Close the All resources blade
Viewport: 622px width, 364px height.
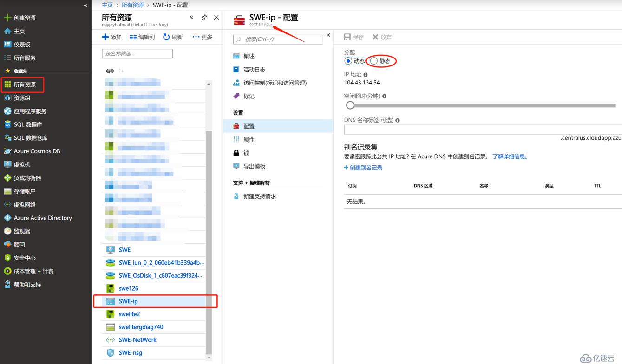click(216, 17)
